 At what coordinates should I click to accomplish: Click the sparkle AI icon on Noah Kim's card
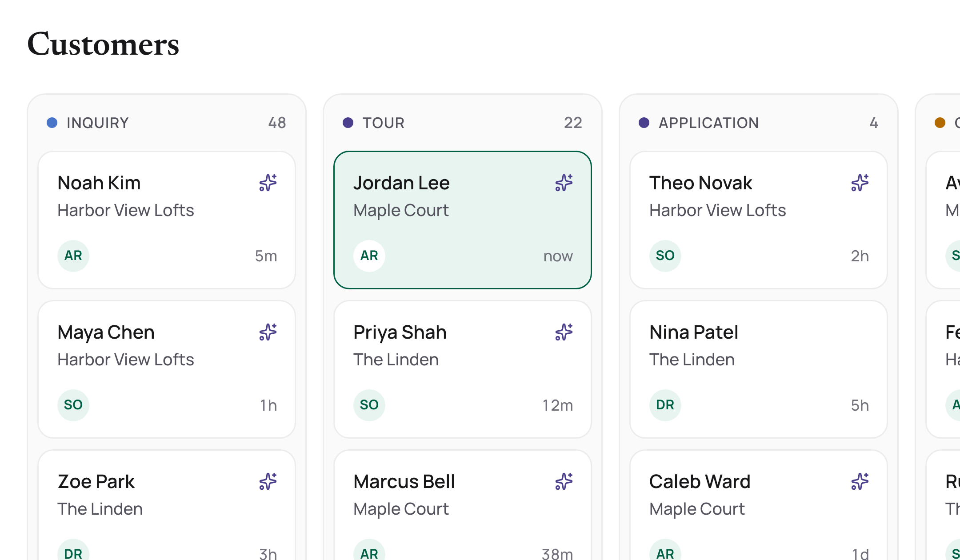pos(268,183)
